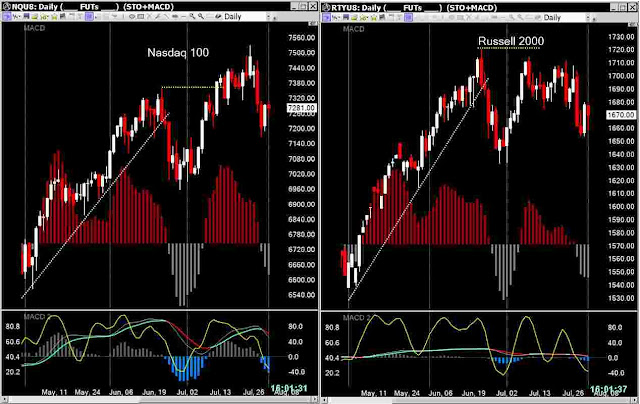The height and width of the screenshot is (404, 640).
Task: Click the 6540.00 price axis label
Action: pos(302,295)
